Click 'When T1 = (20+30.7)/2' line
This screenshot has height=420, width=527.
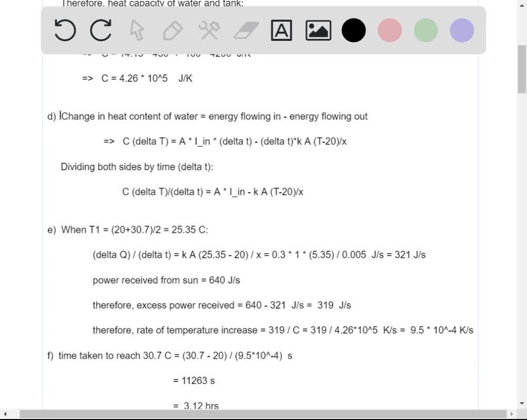(128, 230)
